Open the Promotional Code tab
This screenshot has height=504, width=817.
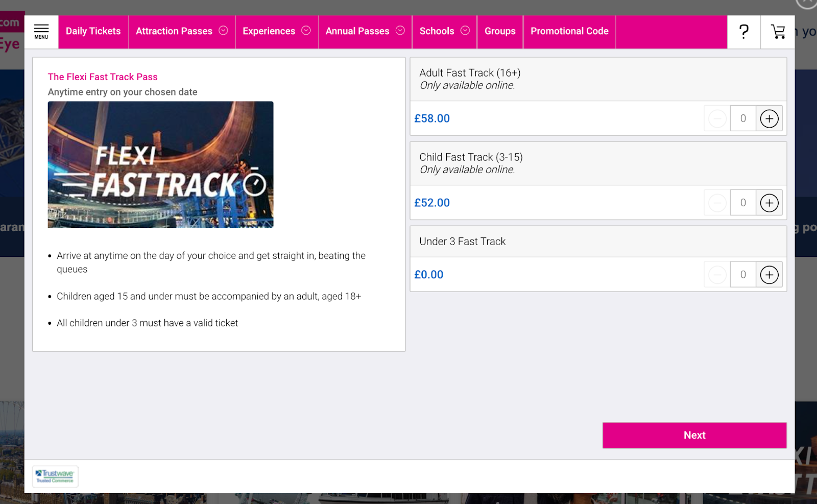(569, 31)
